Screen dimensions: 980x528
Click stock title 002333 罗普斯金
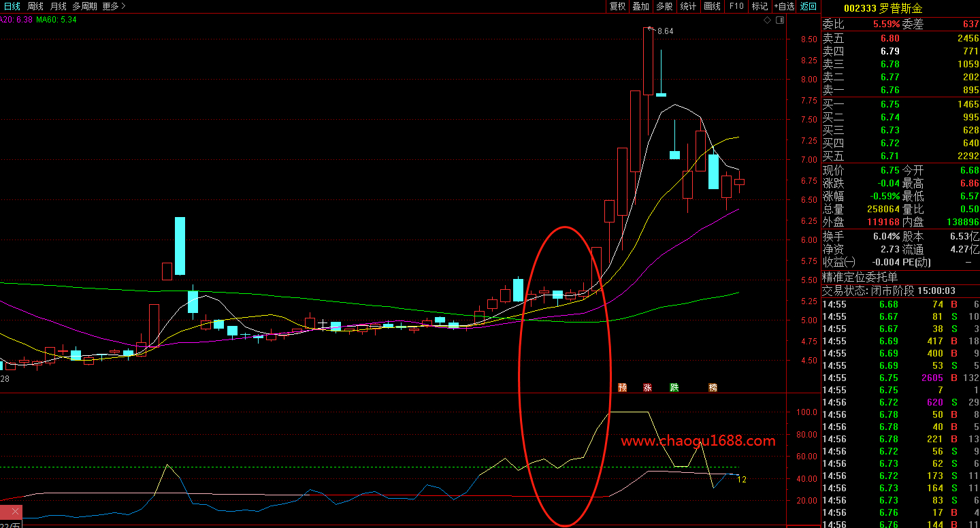(x=883, y=9)
